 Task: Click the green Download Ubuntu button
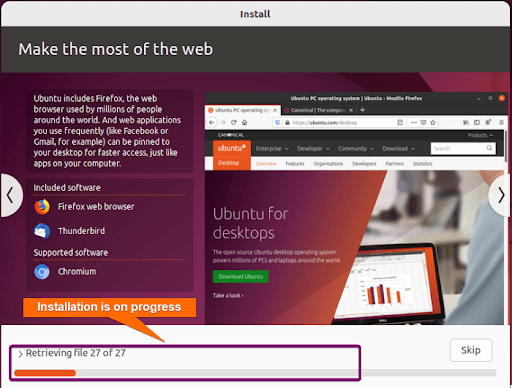tap(241, 276)
